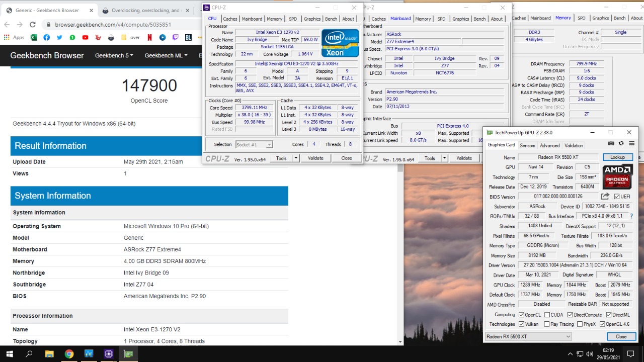The image size is (644, 362).
Task: Toggle the Vulkan checkbox in GPU-Z
Action: click(x=521, y=324)
